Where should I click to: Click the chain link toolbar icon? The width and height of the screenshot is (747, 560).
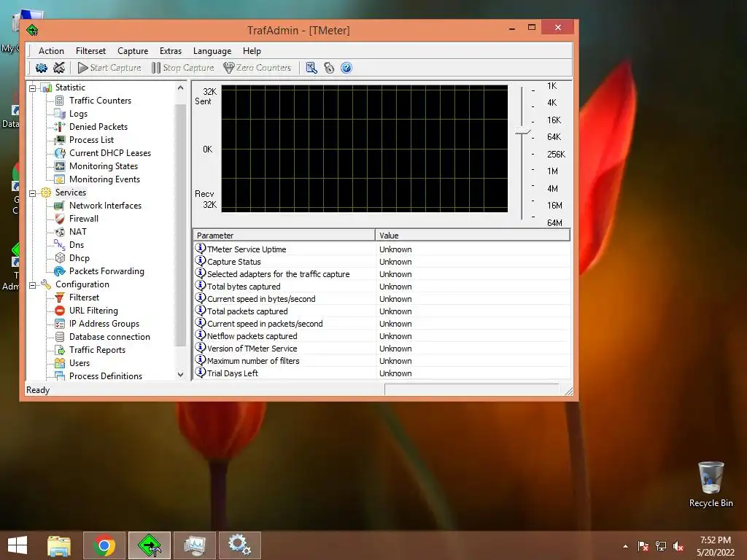pos(329,68)
